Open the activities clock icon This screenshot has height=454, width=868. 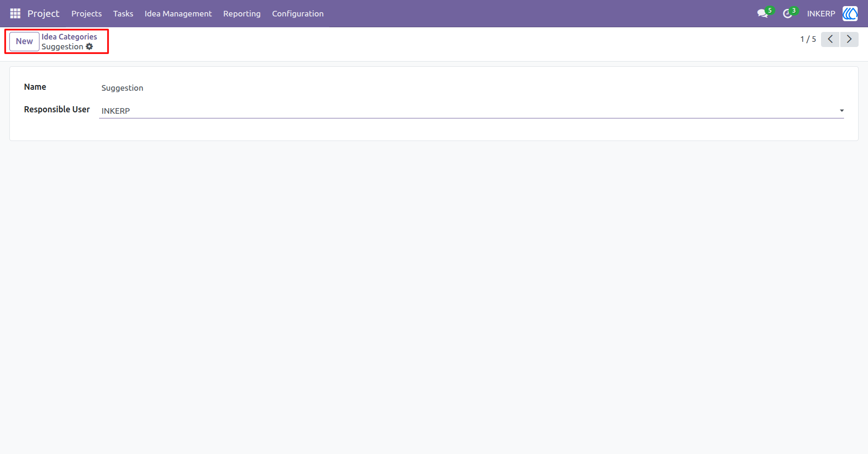[x=788, y=14]
